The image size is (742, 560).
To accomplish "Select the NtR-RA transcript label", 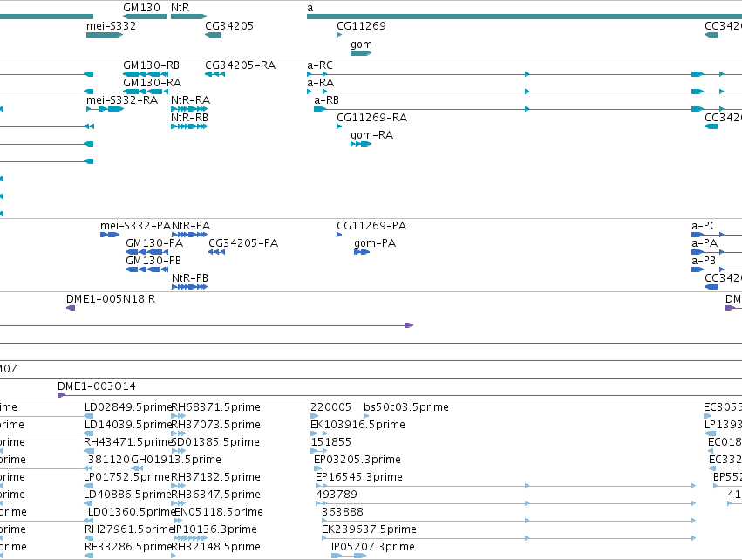I will pyautogui.click(x=190, y=100).
